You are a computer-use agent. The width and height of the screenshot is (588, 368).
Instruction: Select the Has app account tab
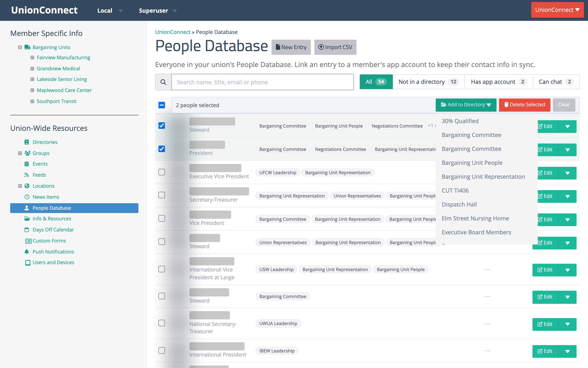tap(499, 82)
